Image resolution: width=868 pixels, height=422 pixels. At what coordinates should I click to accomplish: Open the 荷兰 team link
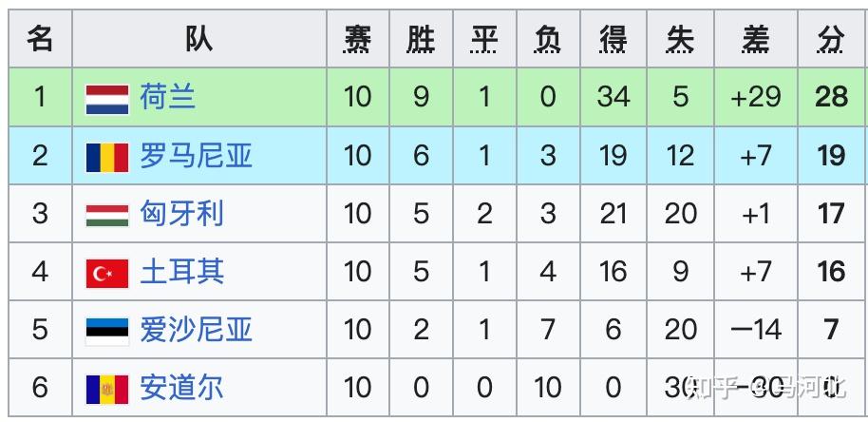167,97
